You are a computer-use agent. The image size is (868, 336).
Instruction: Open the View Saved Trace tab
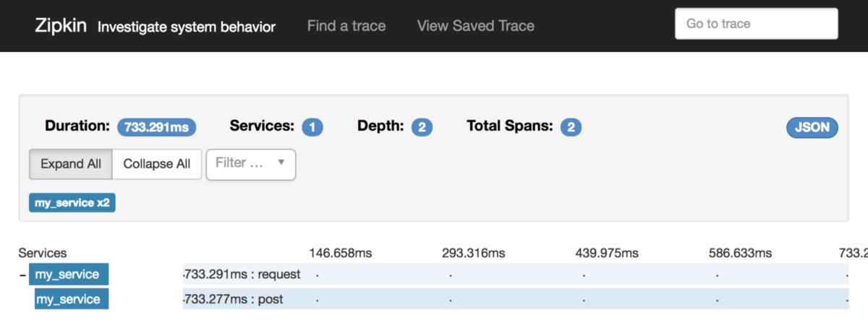[475, 26]
